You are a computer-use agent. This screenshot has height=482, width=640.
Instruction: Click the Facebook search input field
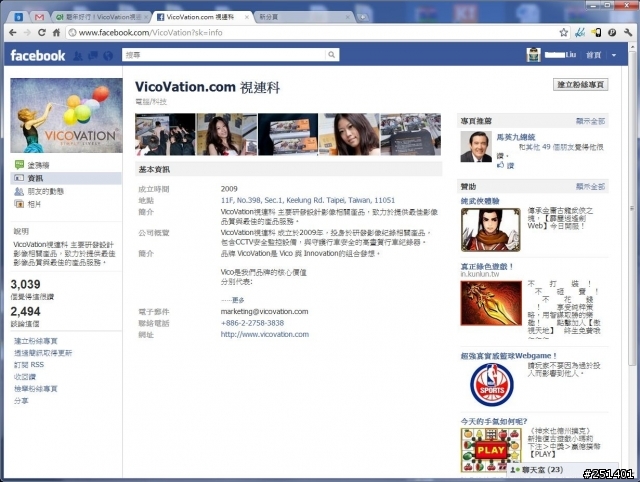[224, 55]
